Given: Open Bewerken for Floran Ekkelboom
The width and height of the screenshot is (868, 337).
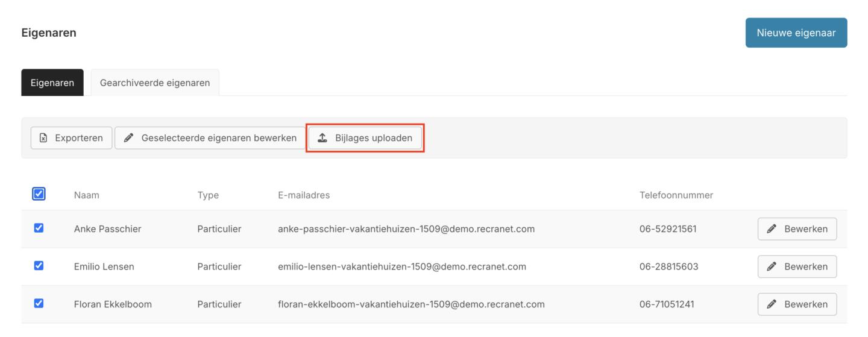Looking at the screenshot, I should coord(797,304).
